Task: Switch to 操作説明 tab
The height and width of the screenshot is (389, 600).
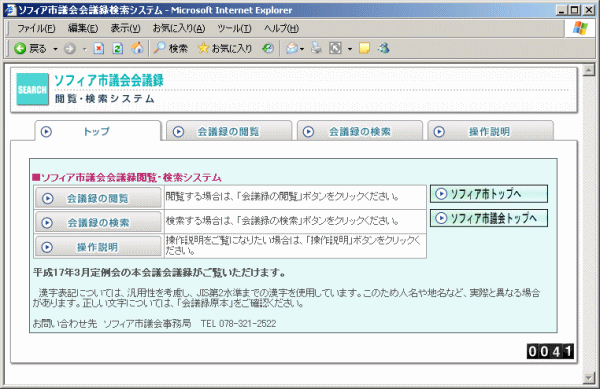Action: tap(490, 131)
